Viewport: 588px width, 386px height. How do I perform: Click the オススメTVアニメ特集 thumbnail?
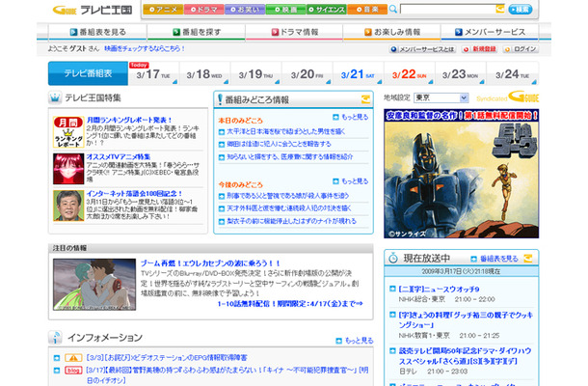click(x=68, y=169)
